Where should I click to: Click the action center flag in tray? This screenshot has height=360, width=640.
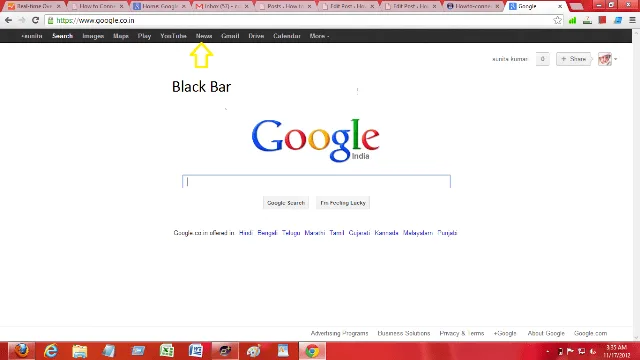point(570,351)
